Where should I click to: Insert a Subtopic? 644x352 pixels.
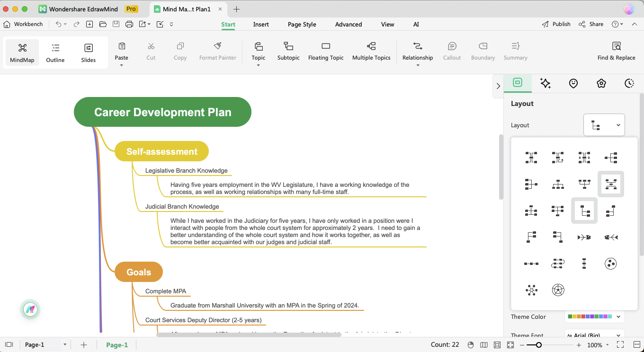(288, 52)
